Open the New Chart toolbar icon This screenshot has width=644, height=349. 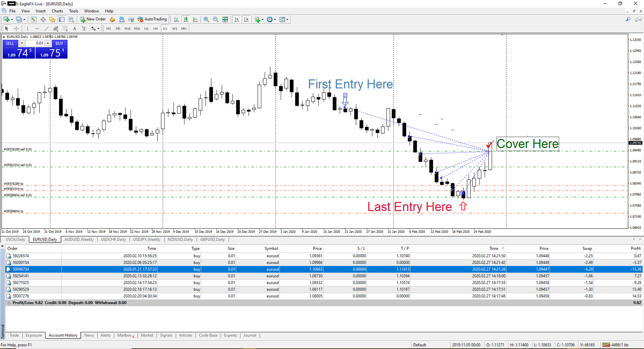point(6,19)
